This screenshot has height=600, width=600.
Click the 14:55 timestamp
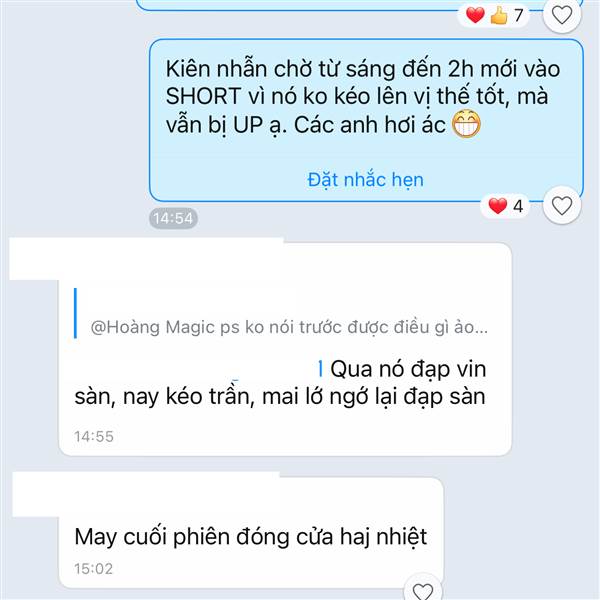click(x=94, y=436)
